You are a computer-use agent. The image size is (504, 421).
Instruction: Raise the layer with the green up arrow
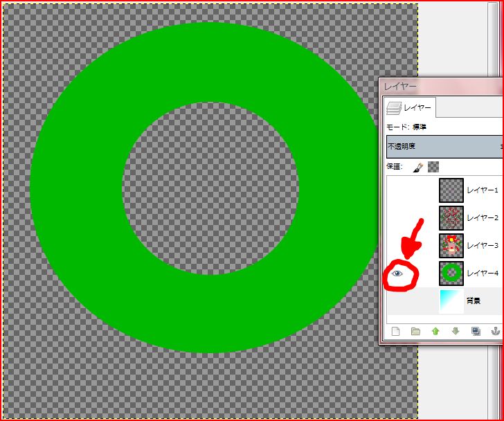click(435, 331)
